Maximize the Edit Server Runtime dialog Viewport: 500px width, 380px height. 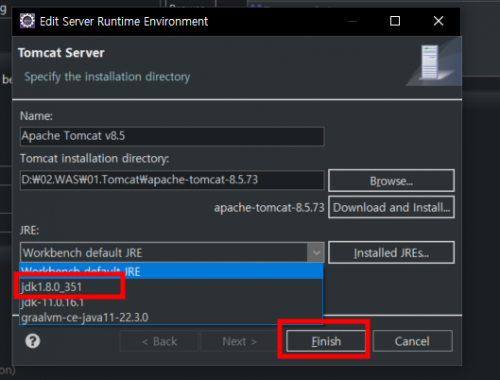pyautogui.click(x=395, y=21)
